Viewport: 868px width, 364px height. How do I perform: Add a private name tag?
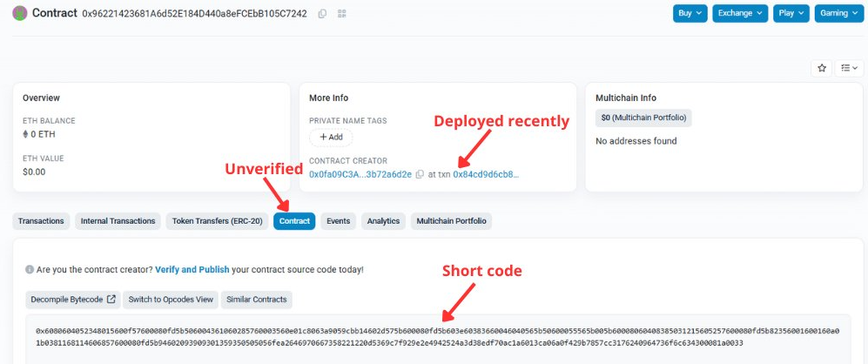(331, 138)
